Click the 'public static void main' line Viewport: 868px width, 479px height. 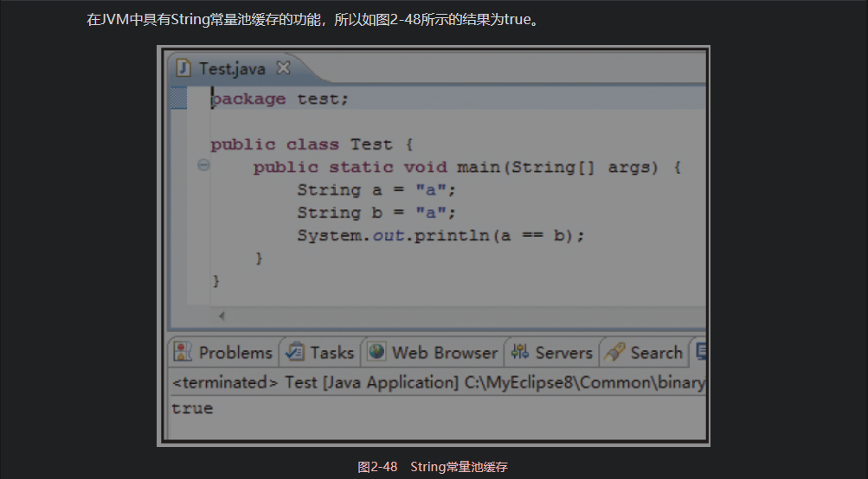[467, 168]
